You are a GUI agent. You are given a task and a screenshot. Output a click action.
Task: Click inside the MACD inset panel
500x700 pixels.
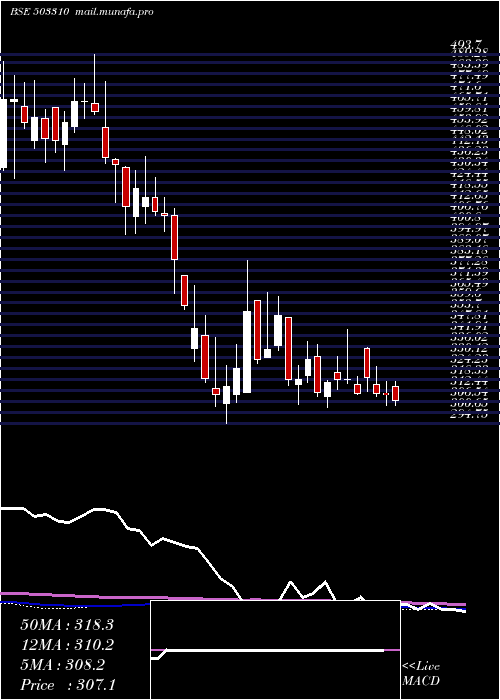click(x=275, y=650)
